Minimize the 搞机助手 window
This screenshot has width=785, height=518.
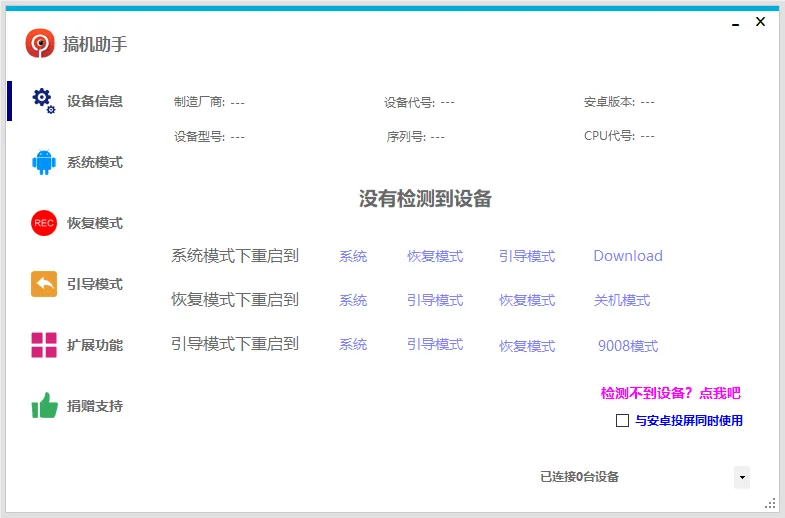(x=735, y=23)
